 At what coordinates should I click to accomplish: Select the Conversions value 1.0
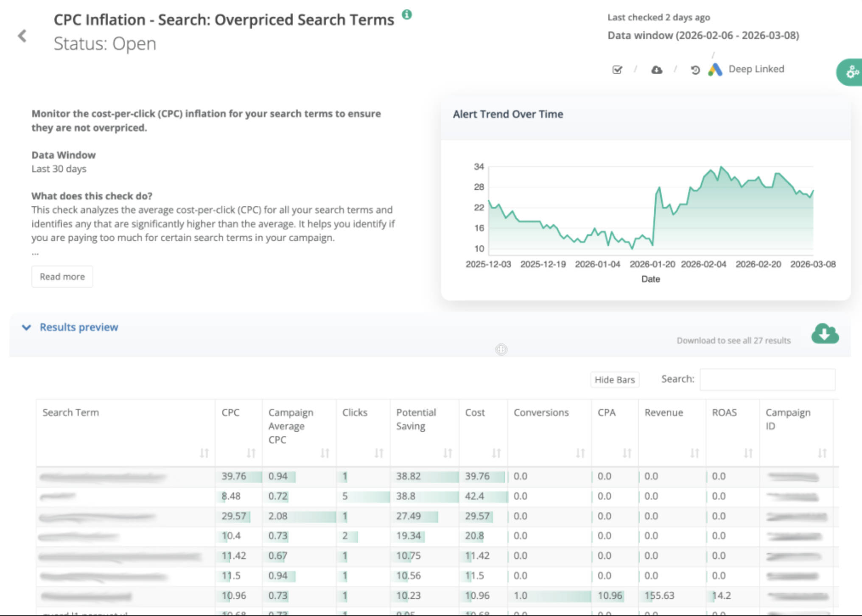521,596
